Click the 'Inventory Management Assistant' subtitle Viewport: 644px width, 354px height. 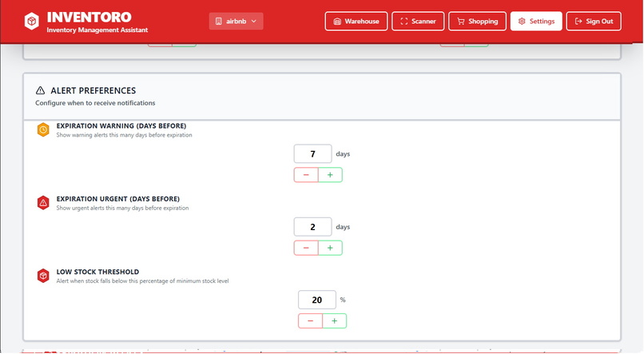(97, 30)
